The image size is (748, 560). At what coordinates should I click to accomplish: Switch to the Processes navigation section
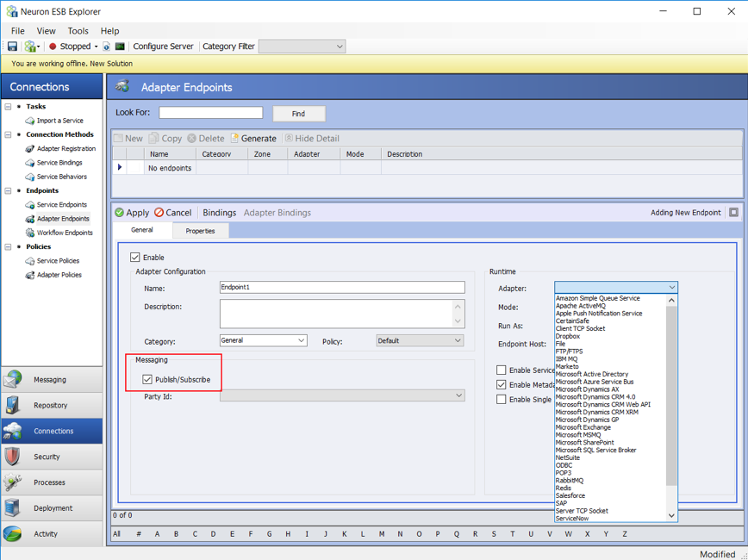click(x=52, y=482)
